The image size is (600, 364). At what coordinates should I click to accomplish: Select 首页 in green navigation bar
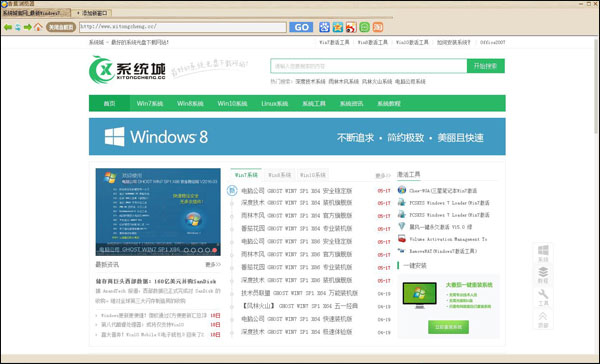(109, 103)
